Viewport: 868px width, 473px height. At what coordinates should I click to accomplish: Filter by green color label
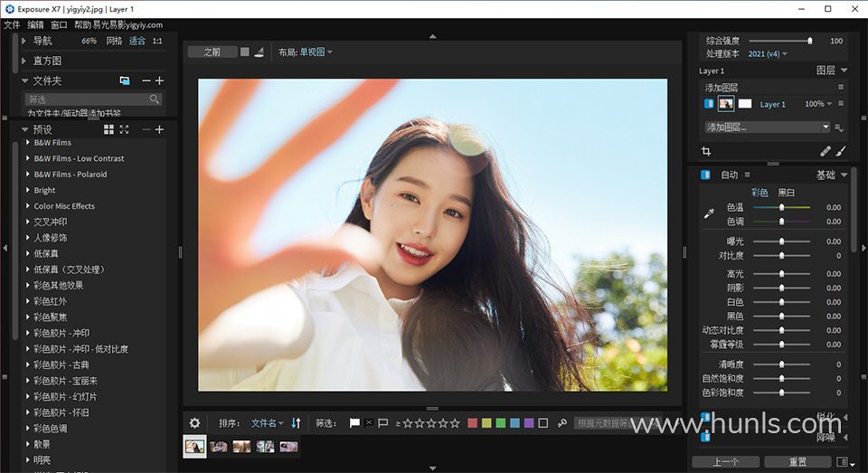click(500, 423)
